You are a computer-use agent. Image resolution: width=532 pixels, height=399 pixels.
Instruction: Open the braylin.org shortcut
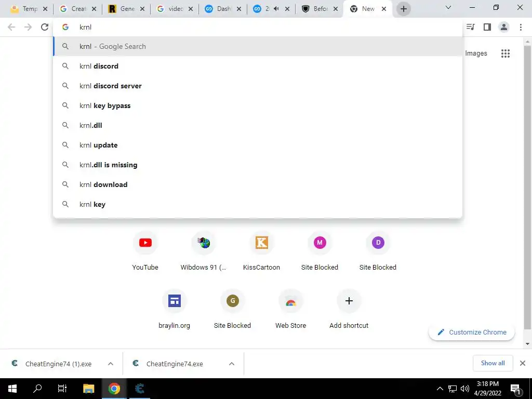click(x=175, y=309)
